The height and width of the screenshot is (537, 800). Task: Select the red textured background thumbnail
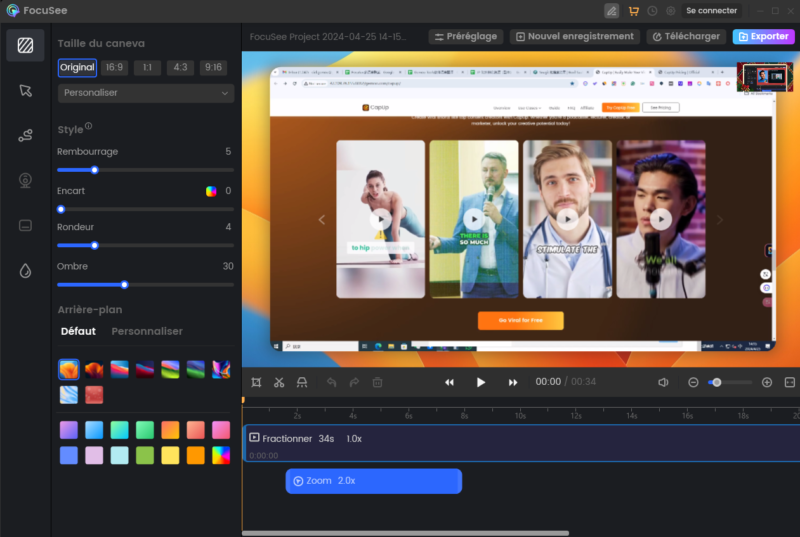94,395
